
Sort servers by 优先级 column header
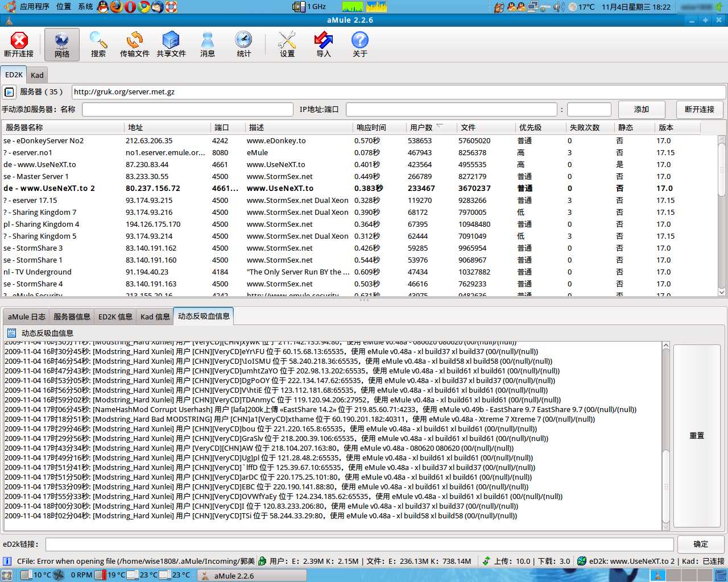[541, 127]
